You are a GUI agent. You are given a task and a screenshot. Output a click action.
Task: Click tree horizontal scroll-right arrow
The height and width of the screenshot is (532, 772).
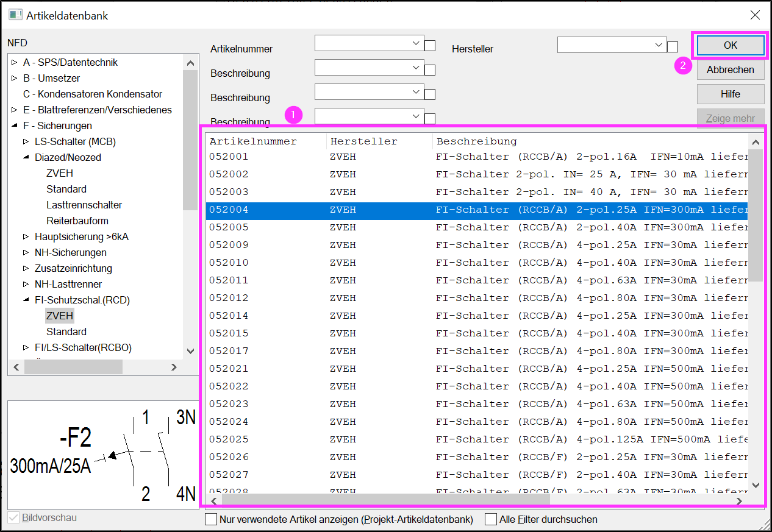pos(174,367)
